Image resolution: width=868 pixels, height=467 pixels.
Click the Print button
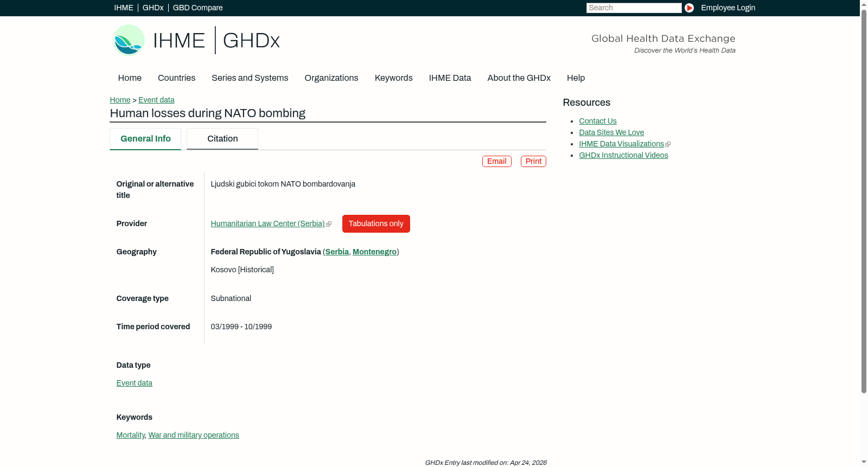point(533,162)
